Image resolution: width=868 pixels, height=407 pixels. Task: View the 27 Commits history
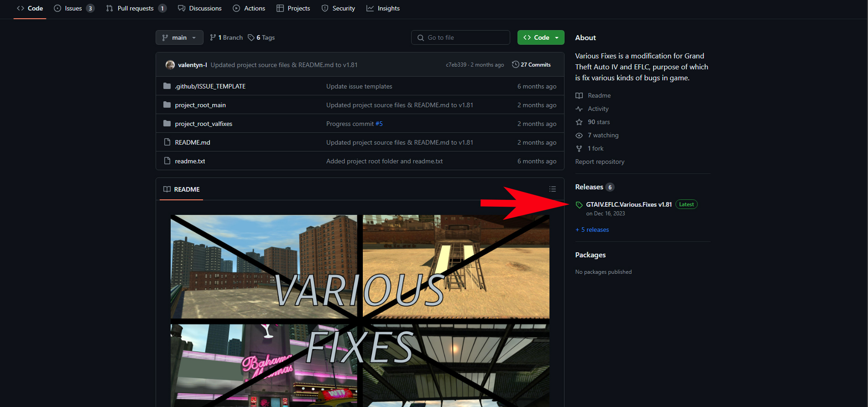[x=531, y=65]
